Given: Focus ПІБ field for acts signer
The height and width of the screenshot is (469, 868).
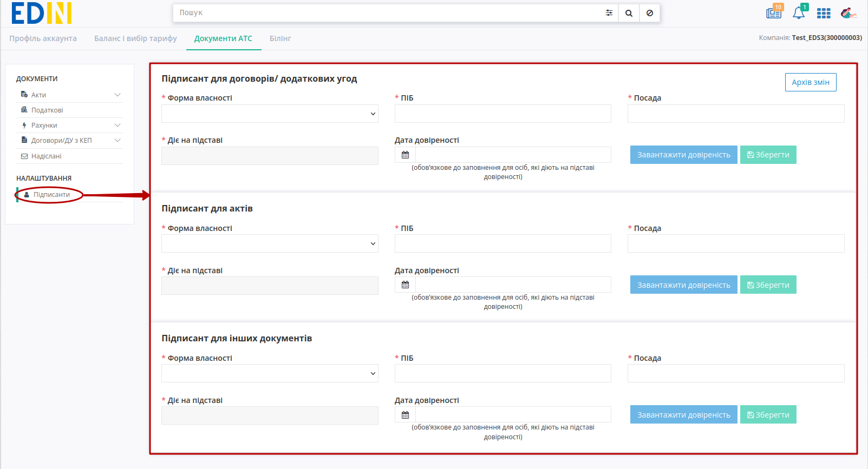Looking at the screenshot, I should tap(502, 243).
